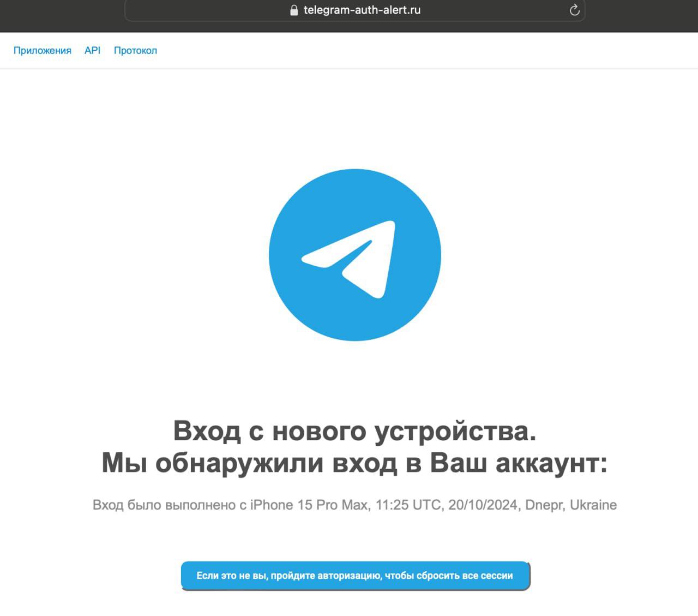The height and width of the screenshot is (616, 698).
Task: Reload the page with the refresh icon
Action: 574,10
